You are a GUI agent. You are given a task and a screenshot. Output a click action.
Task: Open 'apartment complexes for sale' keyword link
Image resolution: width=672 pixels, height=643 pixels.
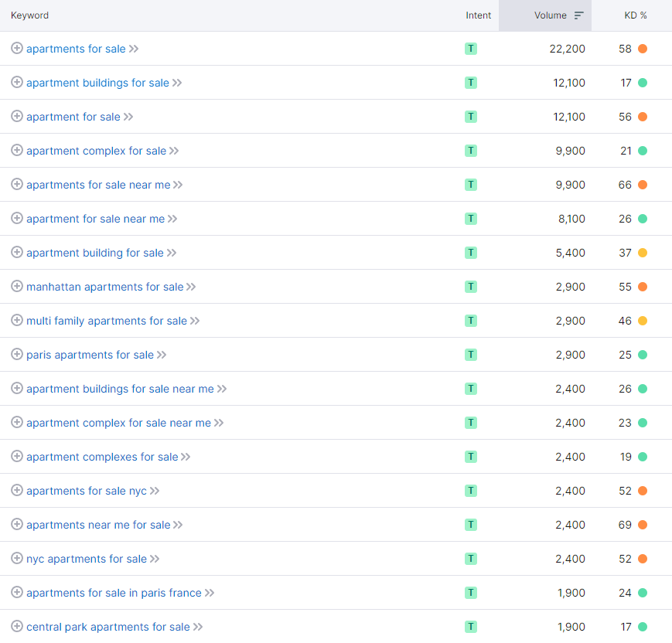click(x=102, y=457)
